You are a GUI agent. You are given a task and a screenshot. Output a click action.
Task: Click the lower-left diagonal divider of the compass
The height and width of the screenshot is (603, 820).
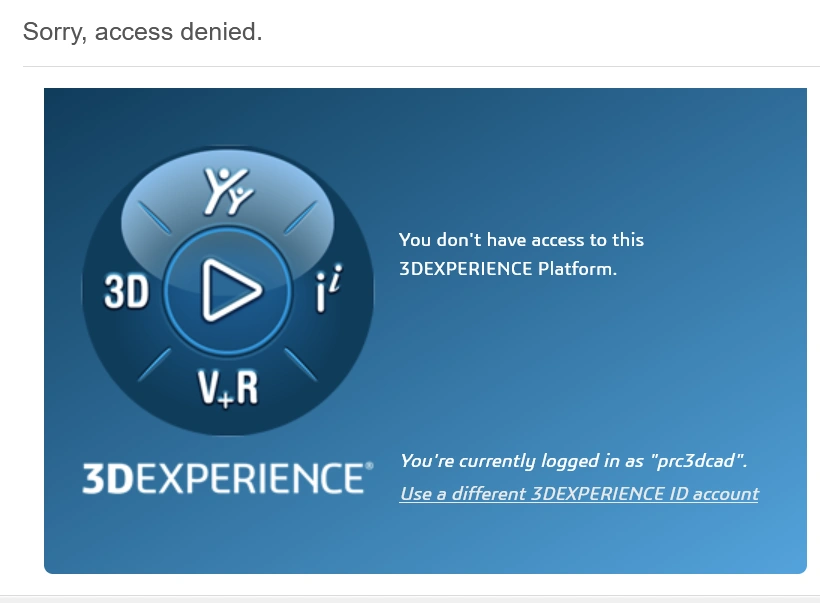(154, 365)
